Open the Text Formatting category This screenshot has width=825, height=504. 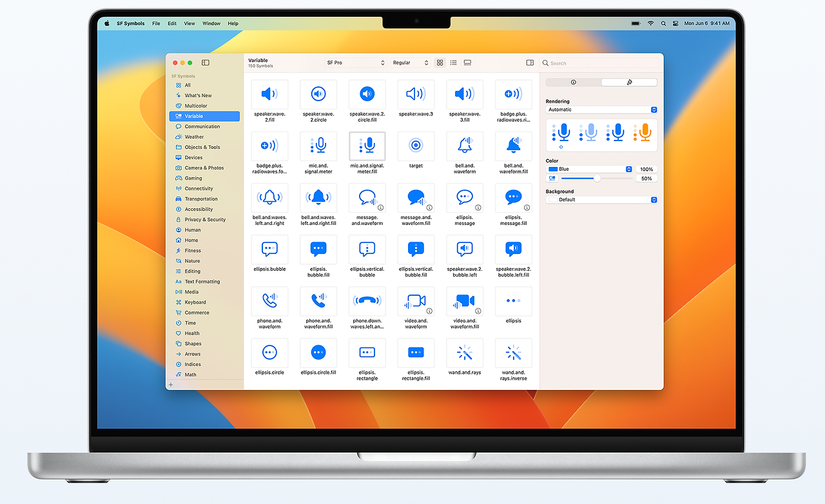tap(204, 282)
